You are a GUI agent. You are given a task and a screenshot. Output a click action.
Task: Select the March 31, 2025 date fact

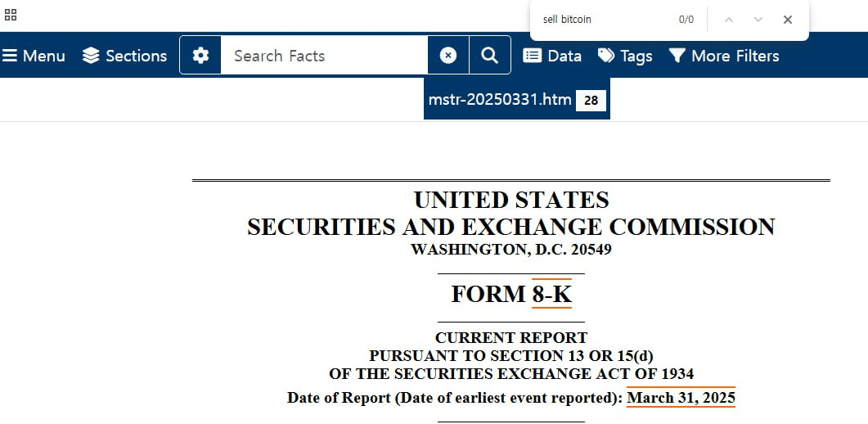681,398
